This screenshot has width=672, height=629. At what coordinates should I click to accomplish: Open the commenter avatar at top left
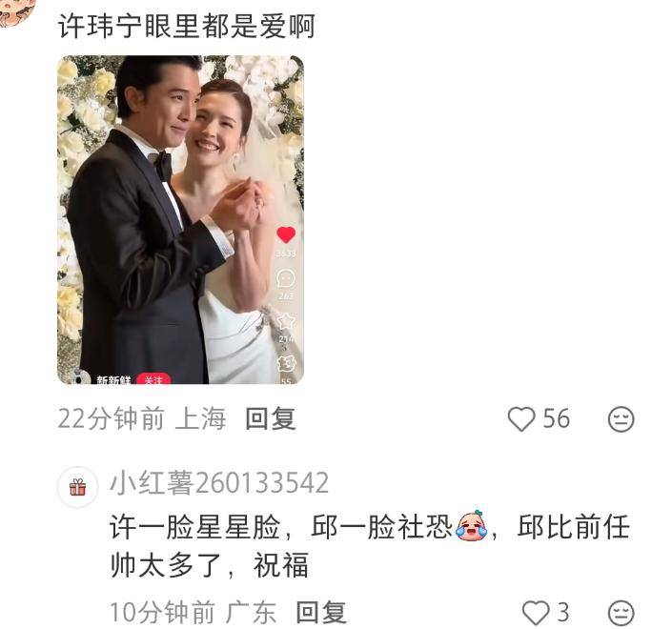15,10
